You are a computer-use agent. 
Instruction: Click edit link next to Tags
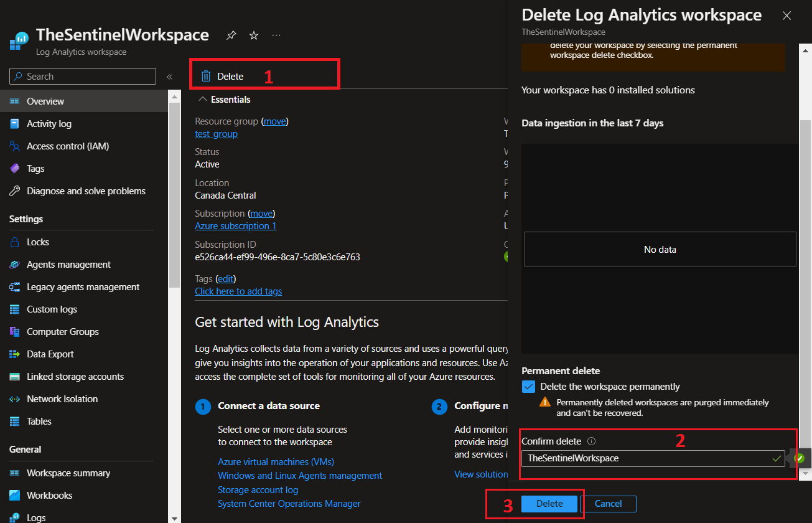[226, 279]
